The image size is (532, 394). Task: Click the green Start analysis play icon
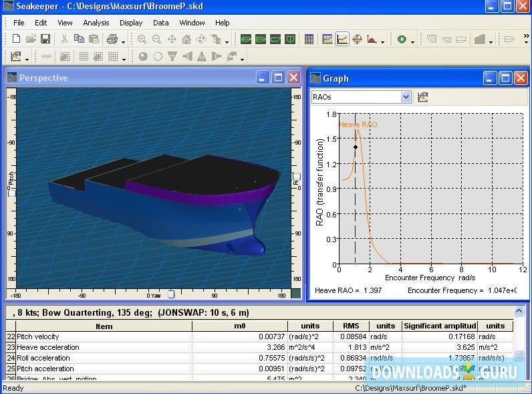click(x=402, y=39)
